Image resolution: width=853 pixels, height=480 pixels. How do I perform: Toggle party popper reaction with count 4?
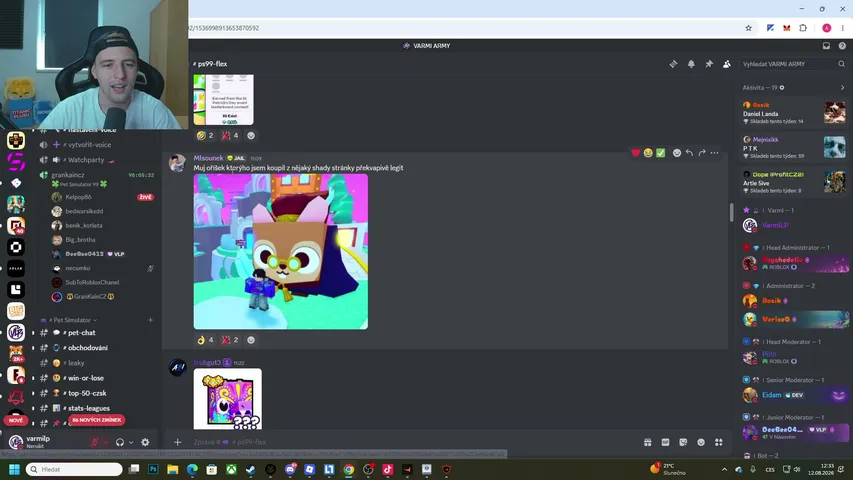coord(230,136)
